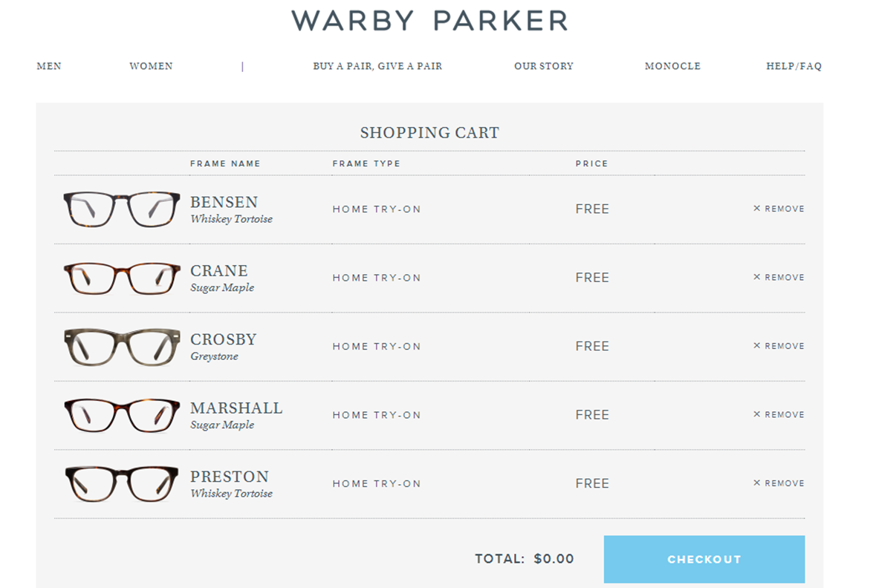
Task: Open the Bensen frame name link
Action: point(224,202)
